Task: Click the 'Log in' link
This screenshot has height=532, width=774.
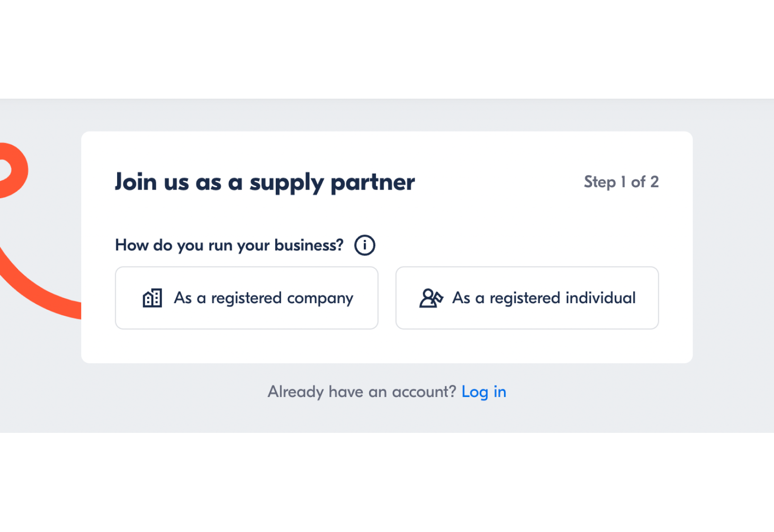Action: [x=484, y=392]
